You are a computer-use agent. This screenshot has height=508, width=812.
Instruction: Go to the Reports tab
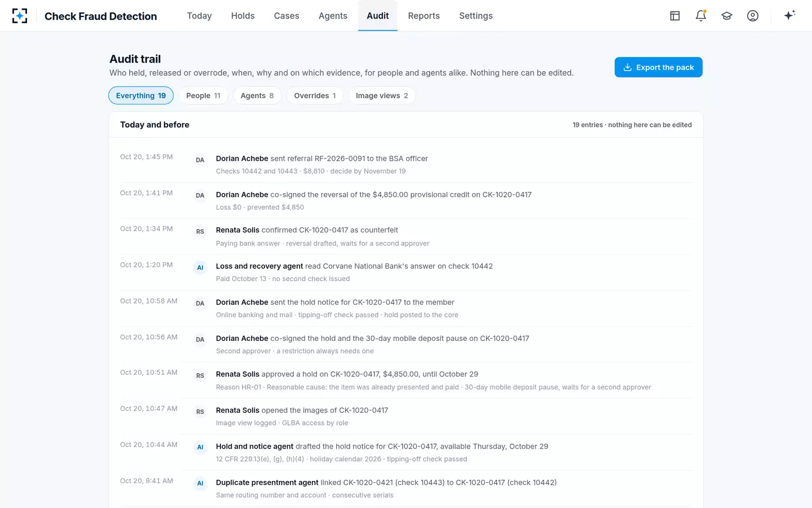[424, 16]
